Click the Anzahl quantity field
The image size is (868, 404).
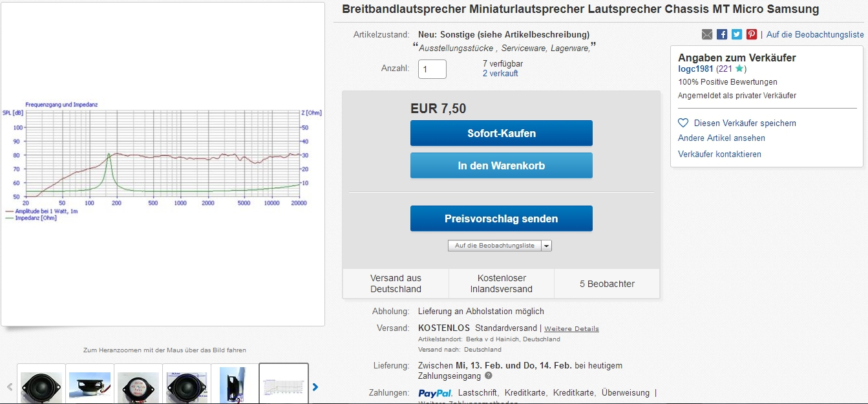[432, 69]
